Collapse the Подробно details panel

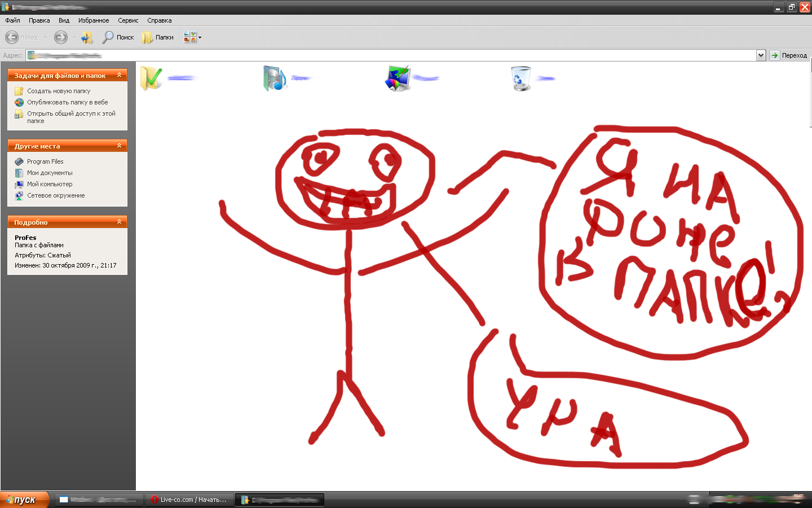(x=119, y=222)
